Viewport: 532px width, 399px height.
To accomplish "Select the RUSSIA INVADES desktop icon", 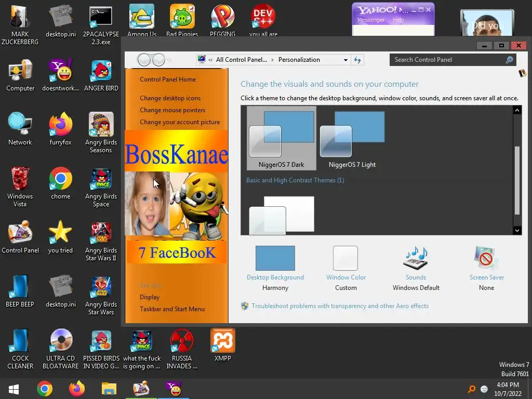I will 182,349.
